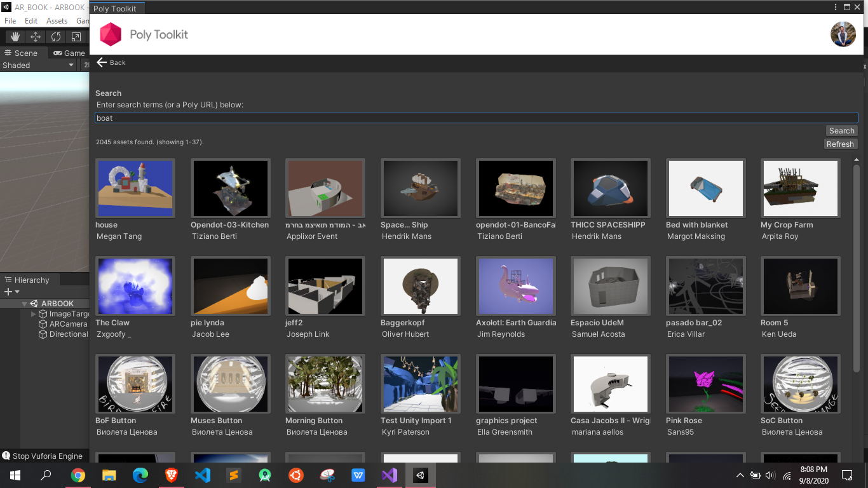
Task: Open the Assets menu
Action: [x=57, y=21]
